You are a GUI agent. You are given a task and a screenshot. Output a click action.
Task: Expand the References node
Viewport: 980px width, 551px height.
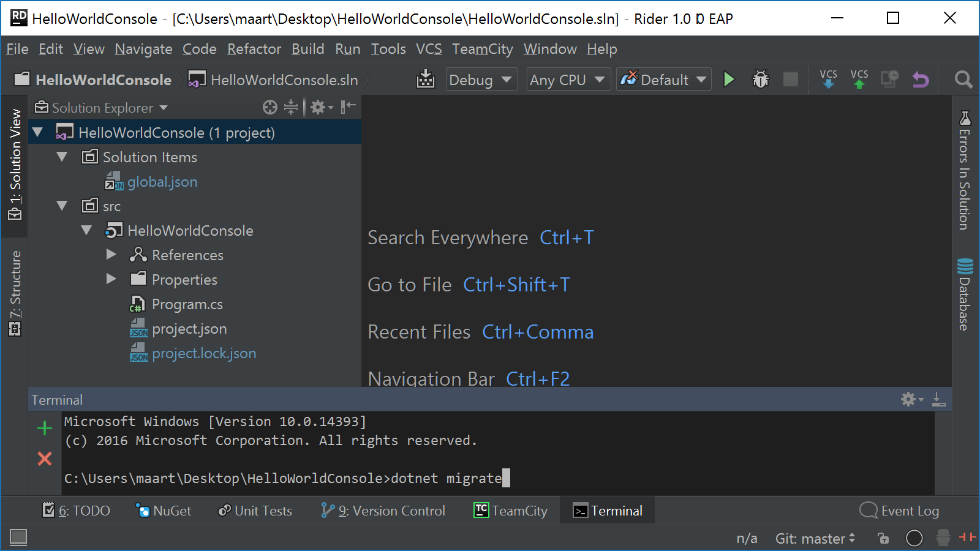[111, 254]
